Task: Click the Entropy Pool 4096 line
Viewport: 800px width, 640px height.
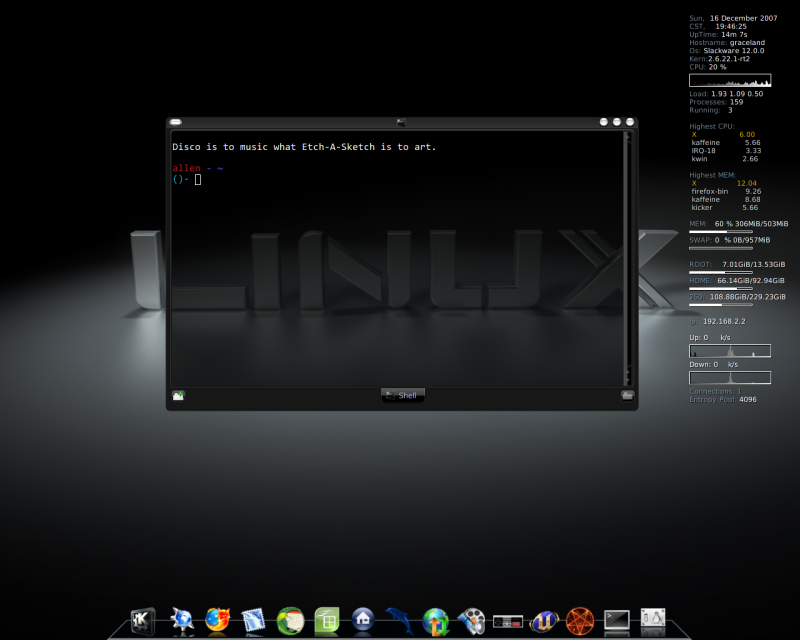Action: pyautogui.click(x=723, y=400)
